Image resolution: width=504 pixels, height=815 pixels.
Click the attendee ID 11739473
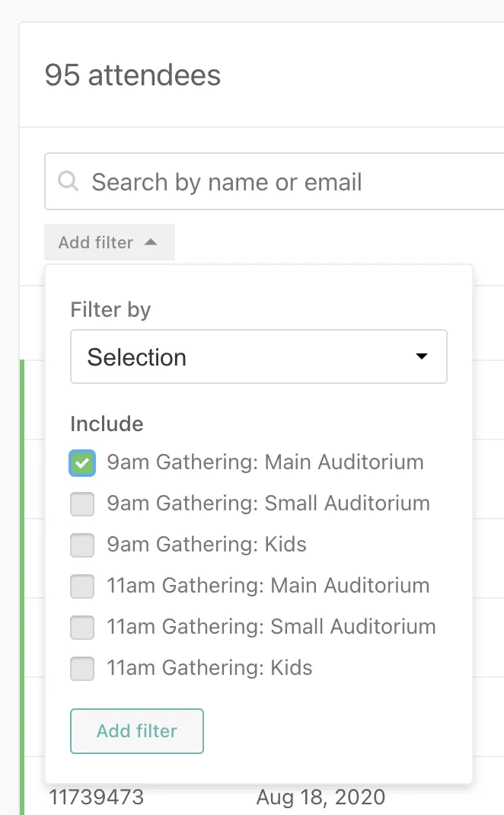click(97, 797)
